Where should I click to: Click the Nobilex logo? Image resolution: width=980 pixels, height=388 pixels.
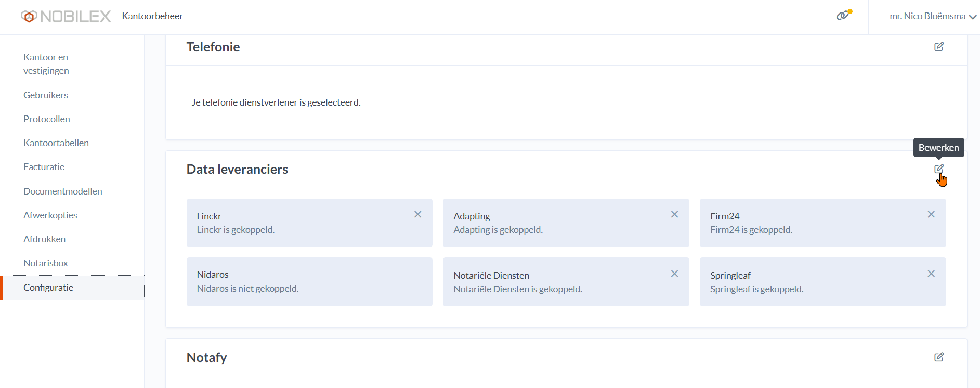tap(66, 17)
